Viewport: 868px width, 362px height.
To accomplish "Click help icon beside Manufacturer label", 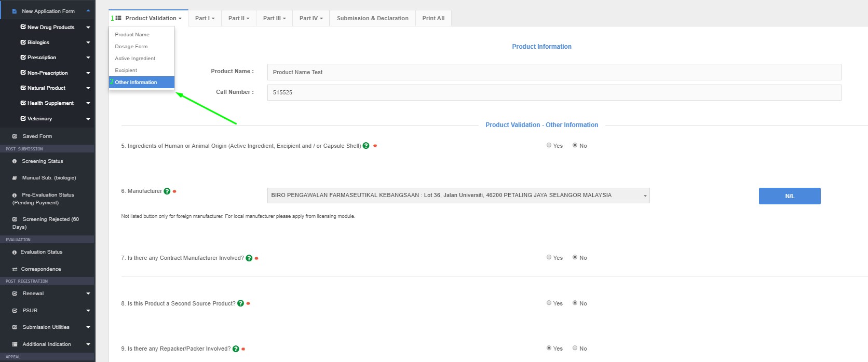I will point(167,191).
